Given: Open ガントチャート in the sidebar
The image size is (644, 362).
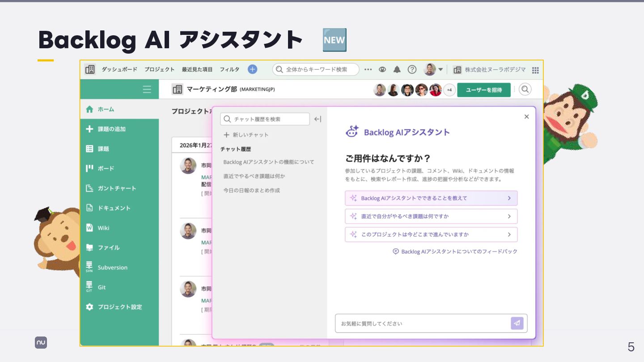Looking at the screenshot, I should [x=119, y=188].
